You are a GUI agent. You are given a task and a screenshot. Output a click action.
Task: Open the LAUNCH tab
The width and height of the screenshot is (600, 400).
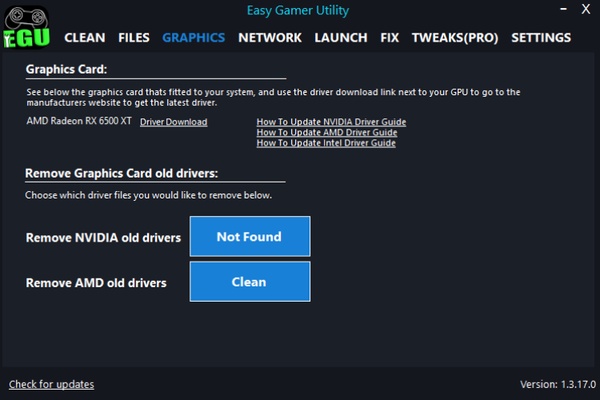(x=341, y=38)
